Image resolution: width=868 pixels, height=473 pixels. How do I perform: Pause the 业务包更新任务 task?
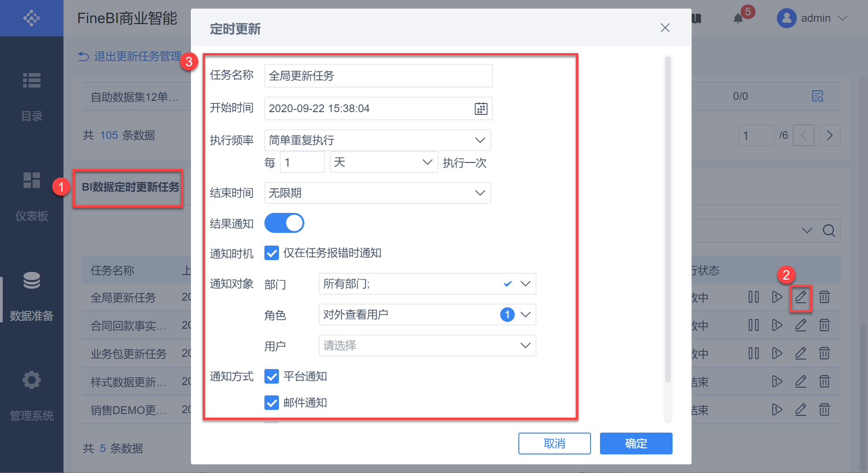(x=754, y=354)
